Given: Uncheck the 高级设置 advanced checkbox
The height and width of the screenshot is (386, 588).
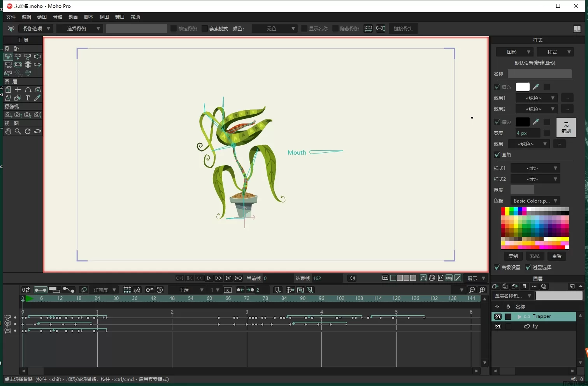Looking at the screenshot, I should point(497,267).
